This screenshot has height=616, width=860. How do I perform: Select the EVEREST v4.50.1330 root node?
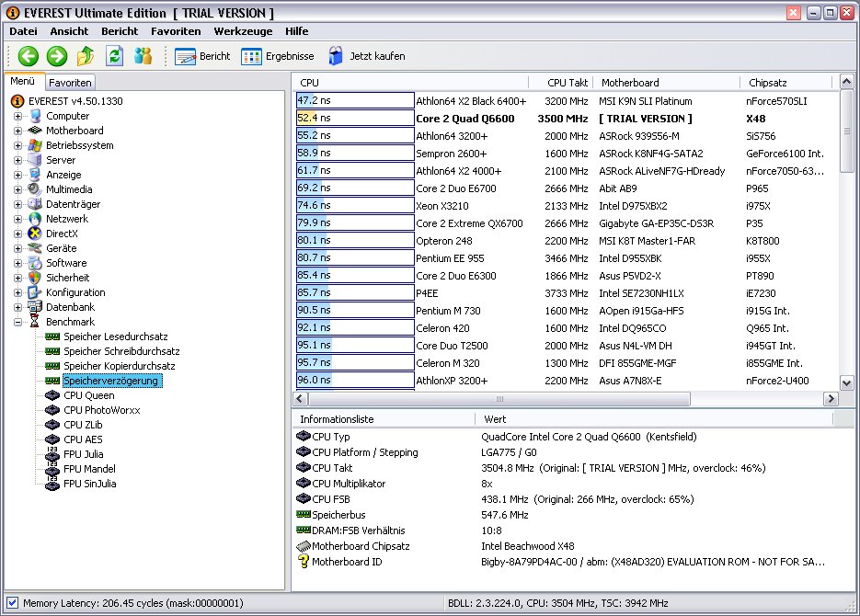pyautogui.click(x=75, y=101)
